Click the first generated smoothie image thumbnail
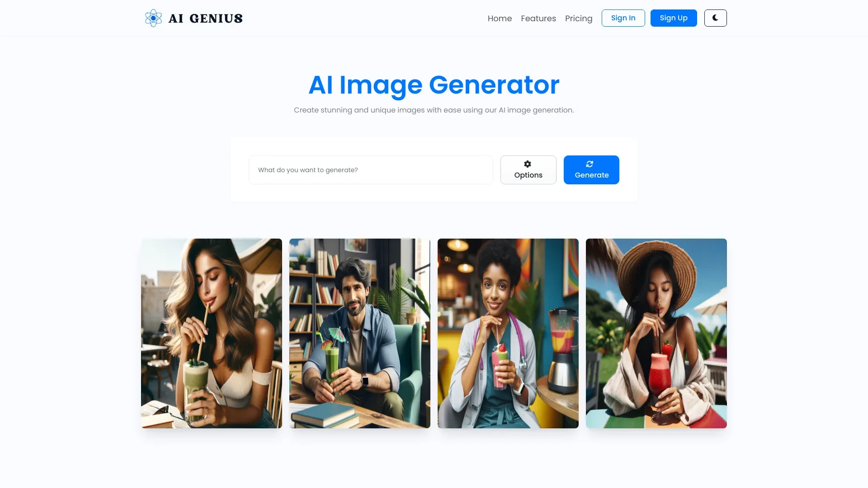868x488 pixels. 211,333
